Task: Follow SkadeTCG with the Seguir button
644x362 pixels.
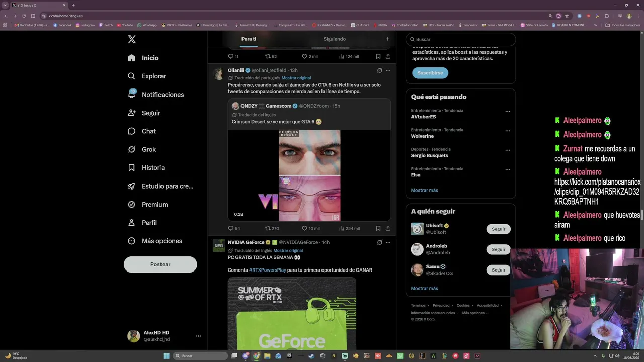Action: point(499,270)
